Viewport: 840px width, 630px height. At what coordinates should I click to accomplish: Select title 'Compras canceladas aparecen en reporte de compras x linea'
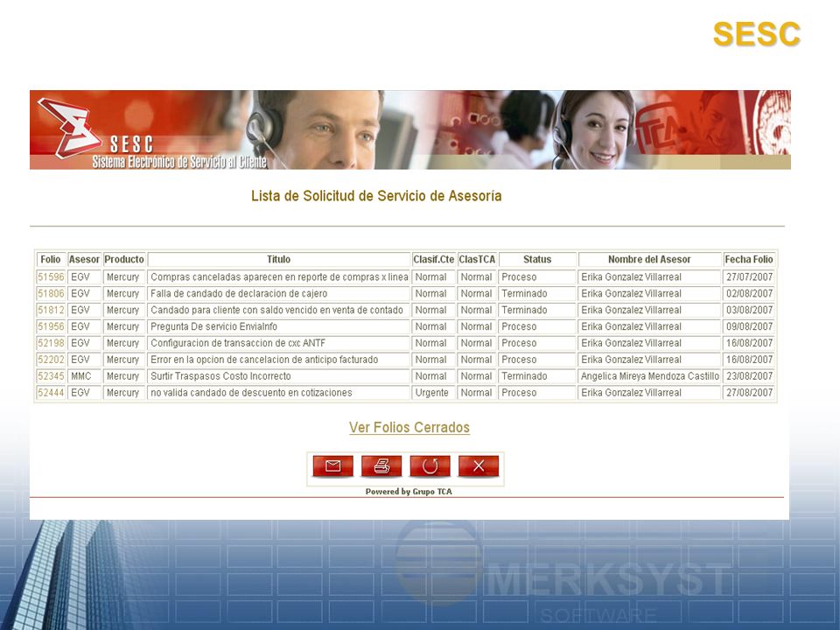click(279, 277)
